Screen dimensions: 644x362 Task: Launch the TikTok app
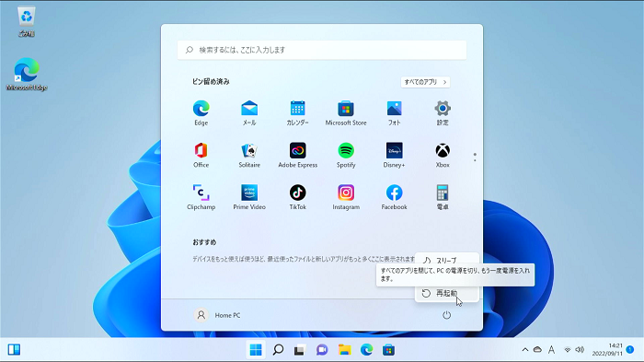[x=297, y=197]
